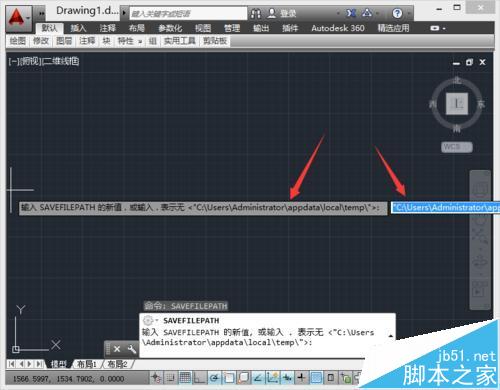
Task: Expand the 实用工具 ribbon panel
Action: (179, 41)
